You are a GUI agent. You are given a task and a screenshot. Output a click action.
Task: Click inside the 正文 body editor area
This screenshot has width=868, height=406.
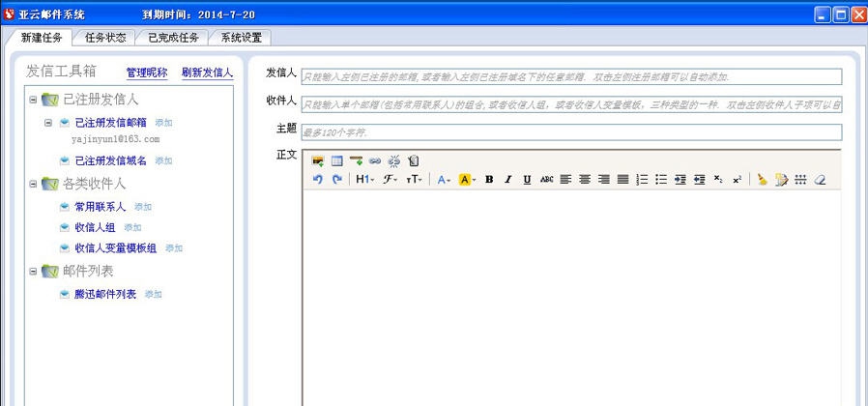click(572, 298)
